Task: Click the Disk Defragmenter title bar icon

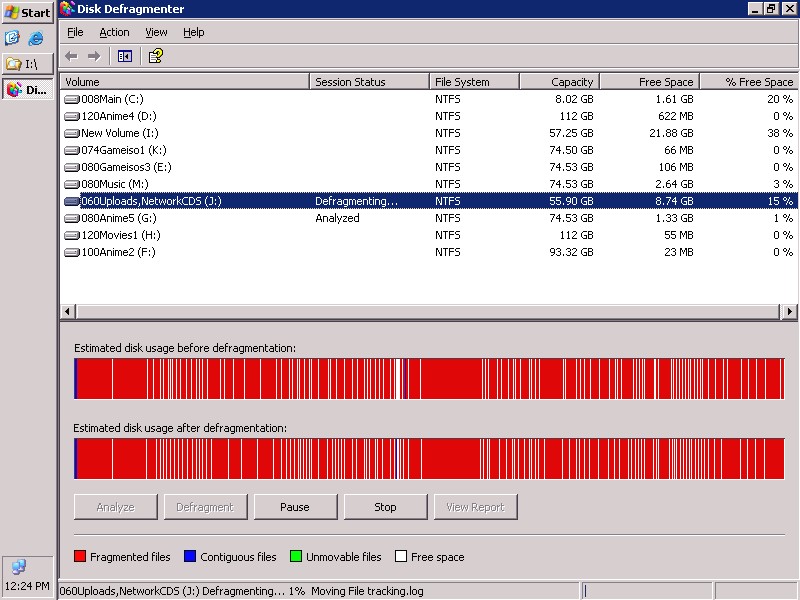Action: (x=67, y=9)
